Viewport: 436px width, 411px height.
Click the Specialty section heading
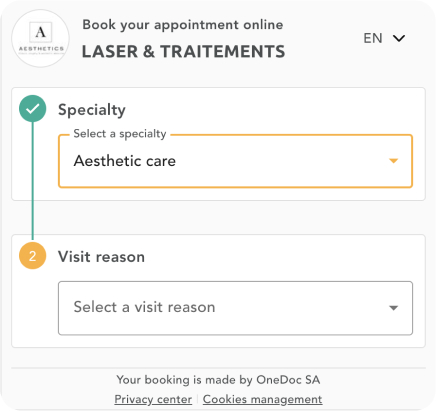coord(92,110)
